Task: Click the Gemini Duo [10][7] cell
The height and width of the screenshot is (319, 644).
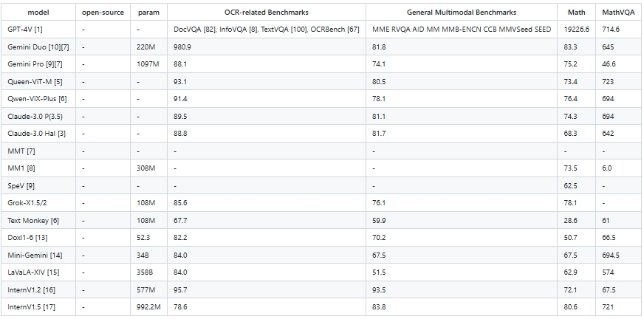Action: (x=38, y=47)
